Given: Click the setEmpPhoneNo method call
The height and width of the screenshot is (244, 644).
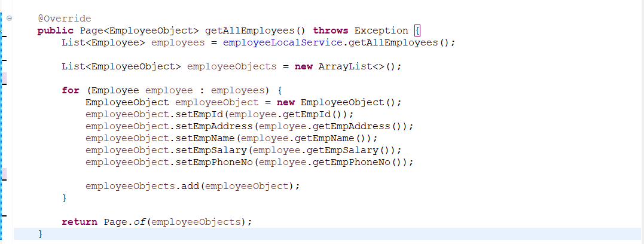Looking at the screenshot, I should (x=214, y=162).
